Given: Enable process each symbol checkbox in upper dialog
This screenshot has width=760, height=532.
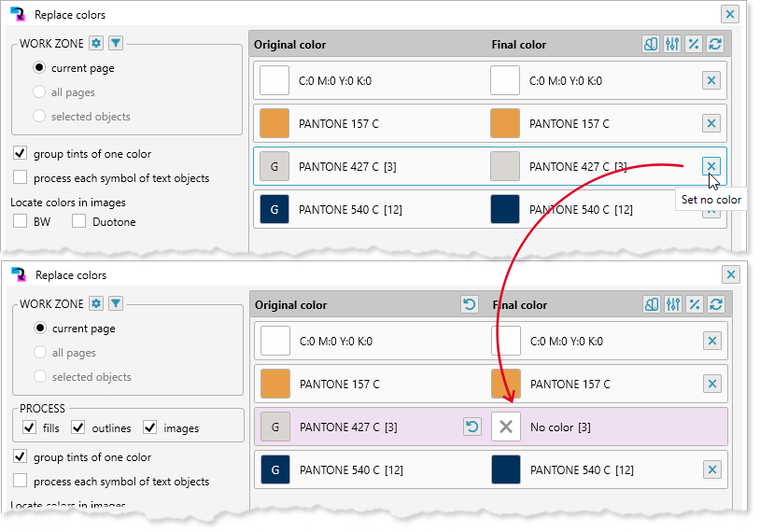Looking at the screenshot, I should tap(20, 177).
